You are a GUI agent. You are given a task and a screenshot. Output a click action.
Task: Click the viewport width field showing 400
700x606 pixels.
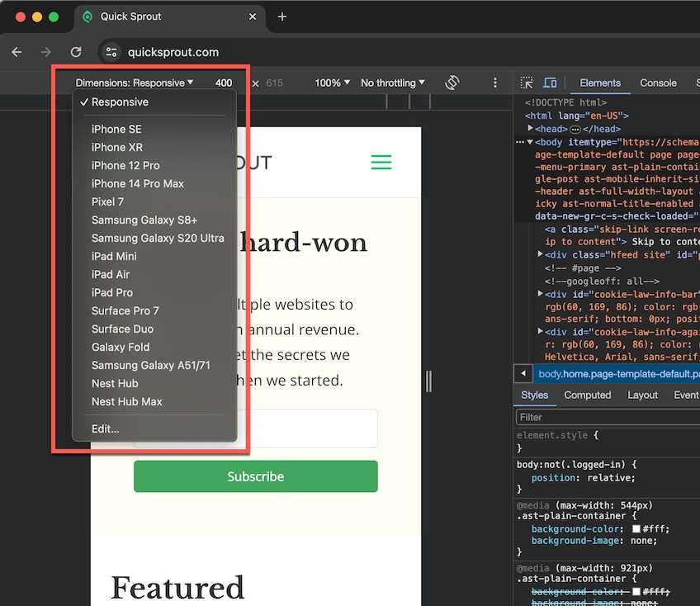(x=224, y=83)
